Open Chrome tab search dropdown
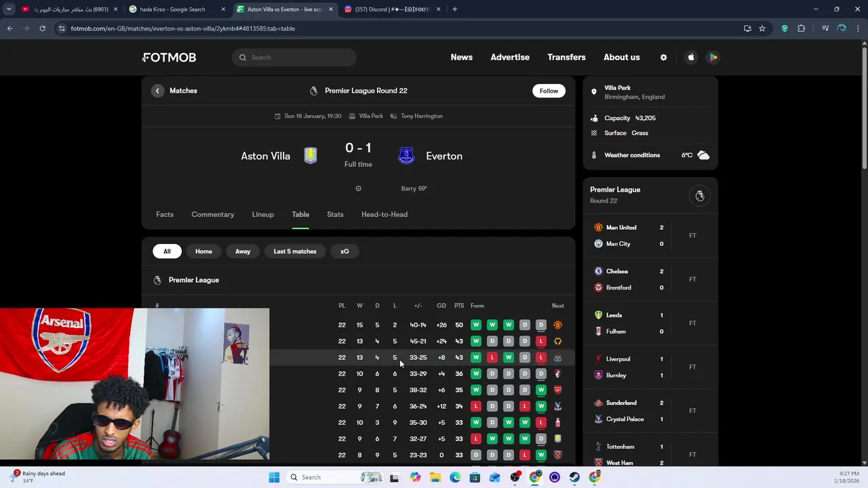868x488 pixels. [x=9, y=9]
